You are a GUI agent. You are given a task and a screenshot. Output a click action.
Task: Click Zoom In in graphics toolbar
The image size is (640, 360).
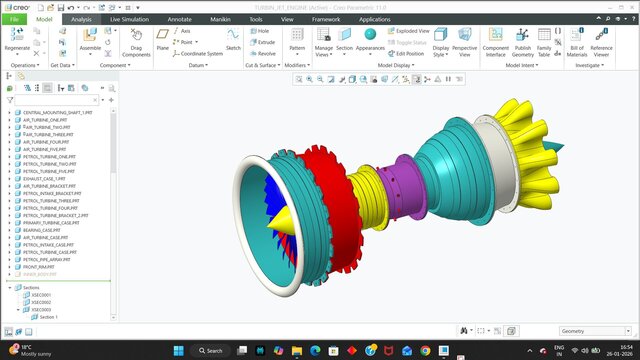[x=310, y=79]
